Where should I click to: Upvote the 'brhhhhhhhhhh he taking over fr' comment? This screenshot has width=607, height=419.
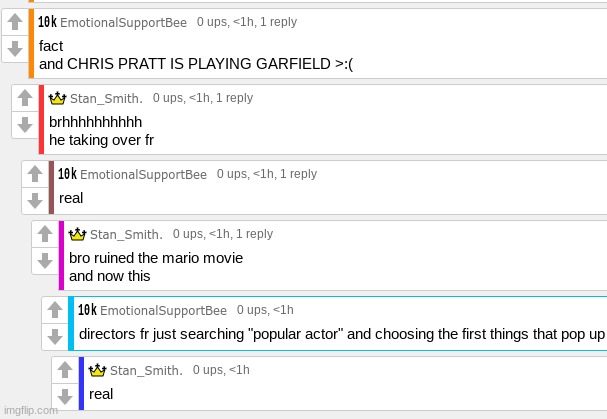(x=25, y=99)
